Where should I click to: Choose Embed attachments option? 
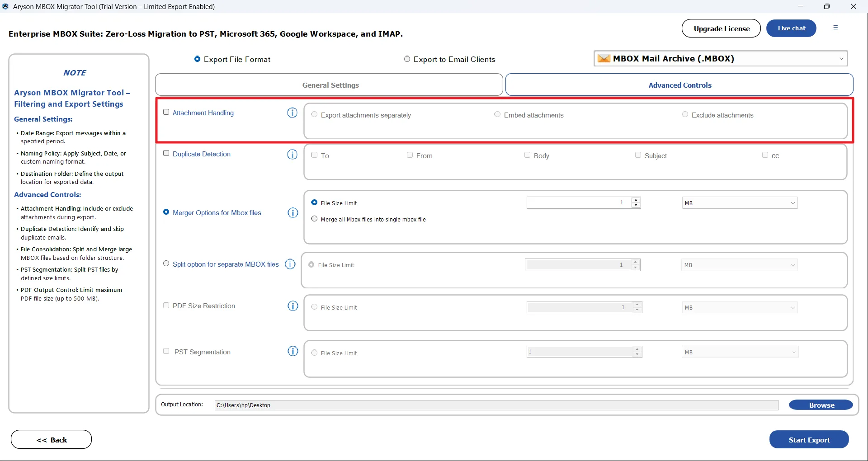tap(497, 114)
